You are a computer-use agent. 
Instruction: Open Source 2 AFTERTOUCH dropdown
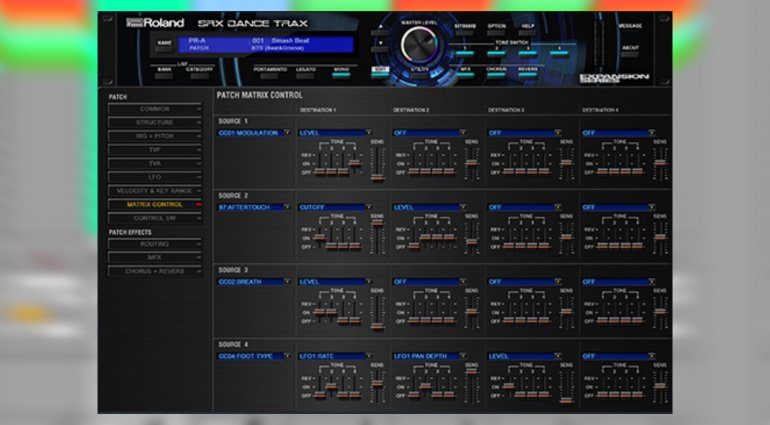[x=254, y=207]
